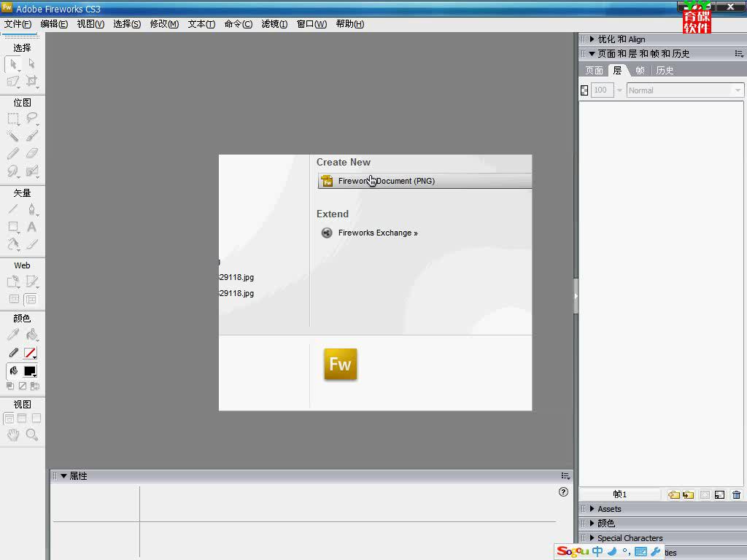Open the 文件 menu

coord(18,24)
